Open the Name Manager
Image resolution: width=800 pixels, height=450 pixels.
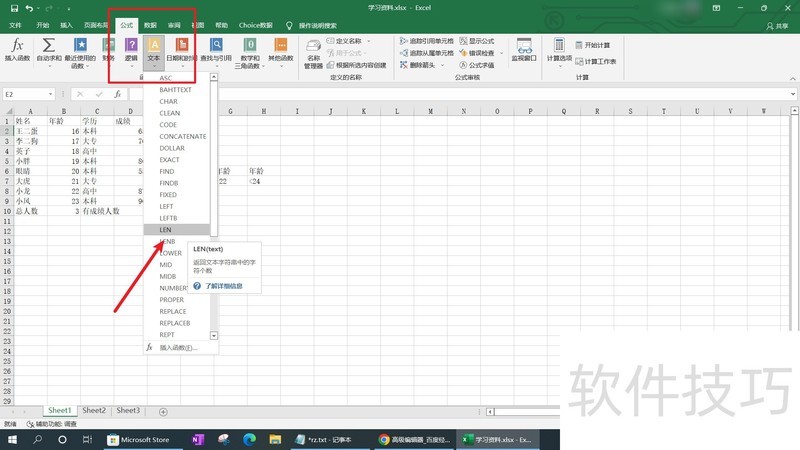pyautogui.click(x=313, y=53)
